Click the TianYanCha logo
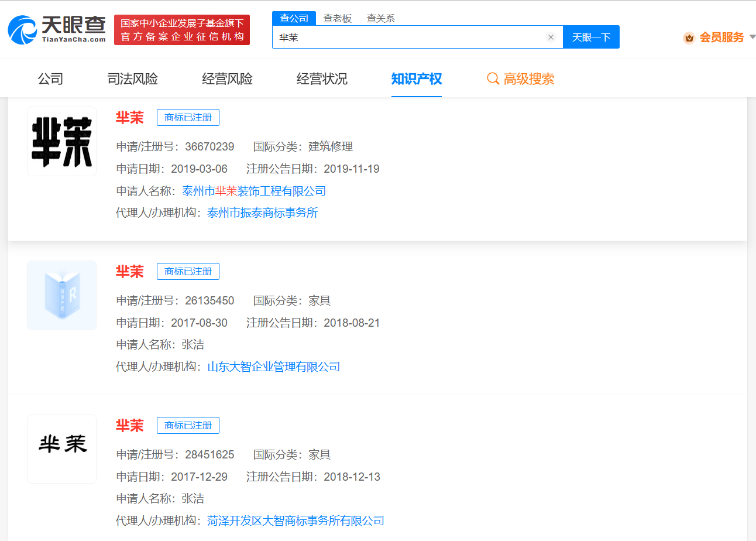 pyautogui.click(x=57, y=29)
